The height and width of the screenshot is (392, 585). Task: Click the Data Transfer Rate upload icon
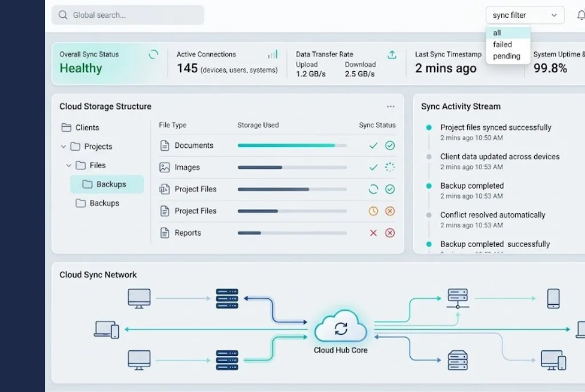392,55
